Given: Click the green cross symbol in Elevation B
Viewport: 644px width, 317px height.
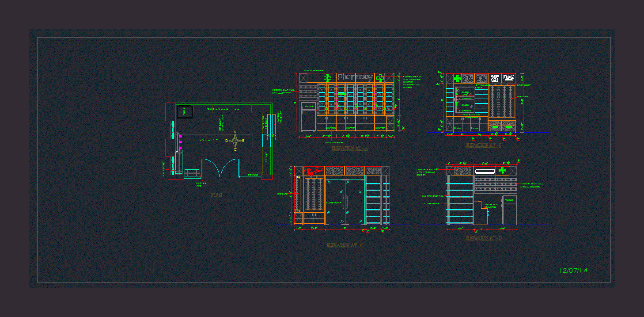Looking at the screenshot, I should coord(457,78).
